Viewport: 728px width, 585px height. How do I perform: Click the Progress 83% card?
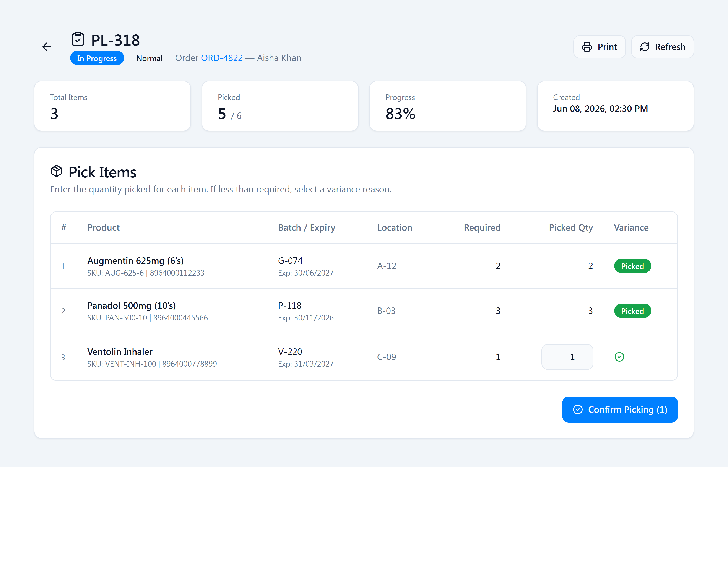(448, 106)
